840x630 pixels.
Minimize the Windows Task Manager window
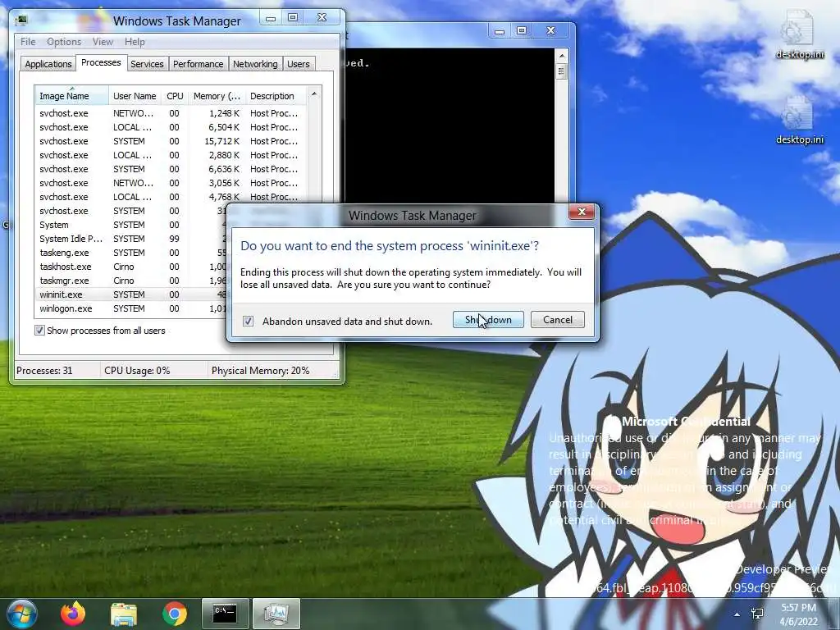coord(271,18)
